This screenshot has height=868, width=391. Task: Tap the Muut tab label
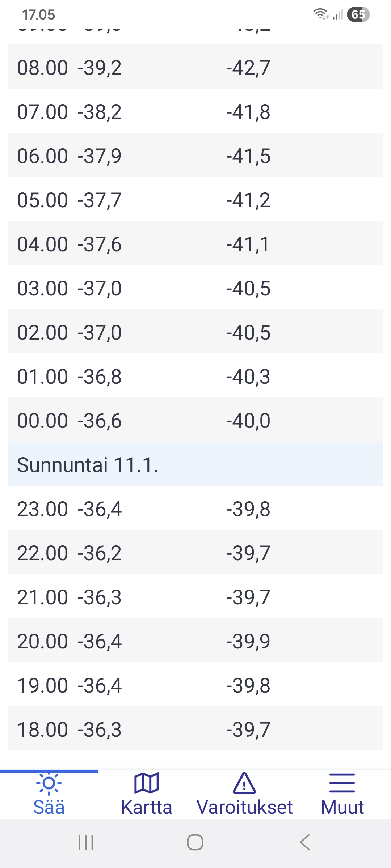tap(342, 807)
